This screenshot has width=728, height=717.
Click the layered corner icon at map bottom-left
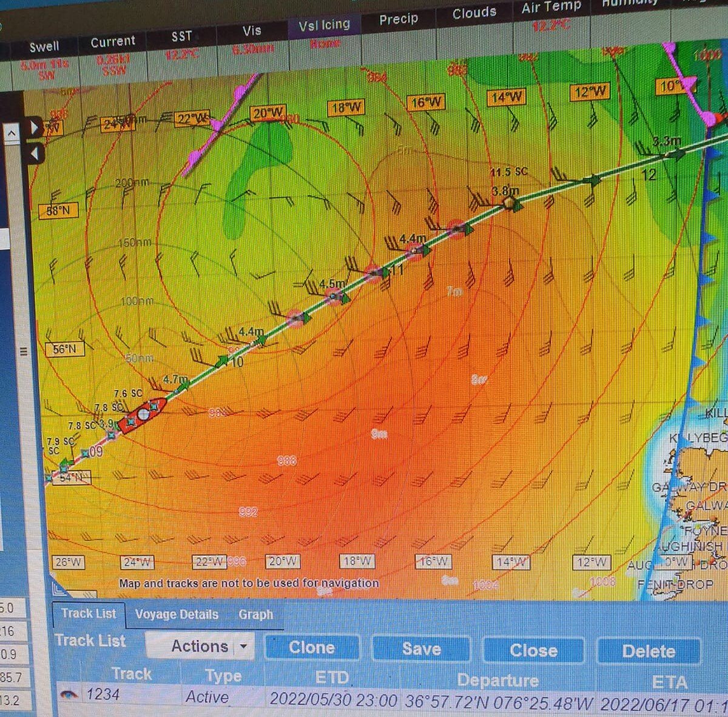pyautogui.click(x=59, y=588)
